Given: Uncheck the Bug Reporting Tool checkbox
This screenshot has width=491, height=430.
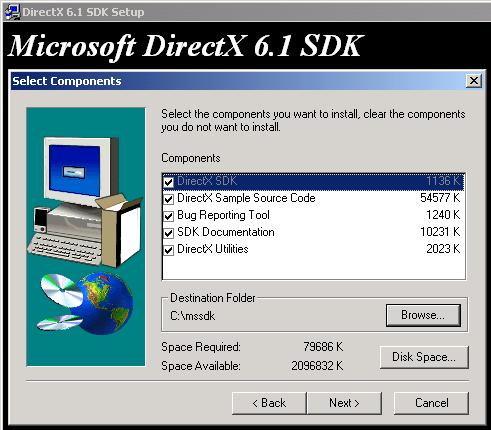Looking at the screenshot, I should (x=169, y=216).
